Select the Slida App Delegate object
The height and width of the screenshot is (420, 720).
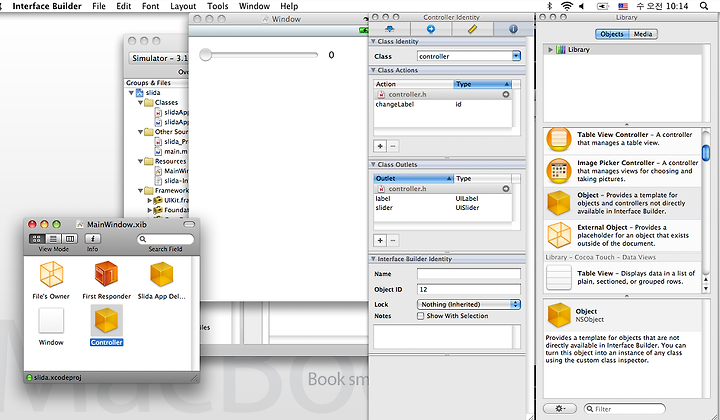[x=162, y=274]
